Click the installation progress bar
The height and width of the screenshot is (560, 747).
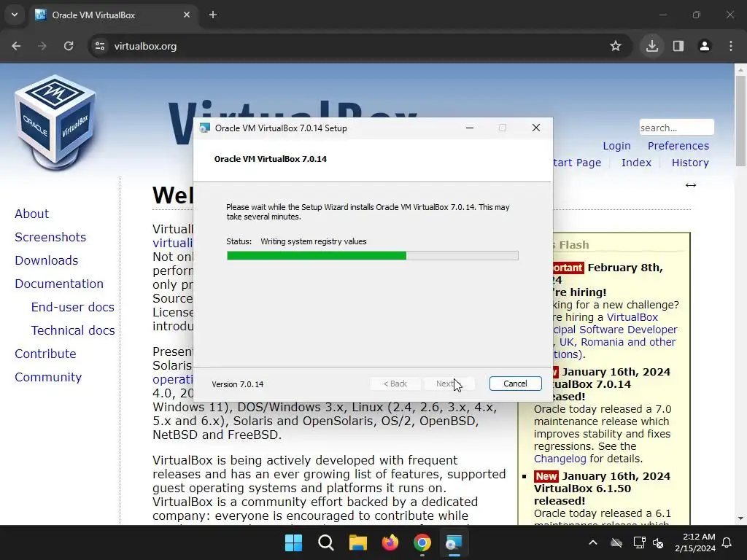(x=373, y=256)
